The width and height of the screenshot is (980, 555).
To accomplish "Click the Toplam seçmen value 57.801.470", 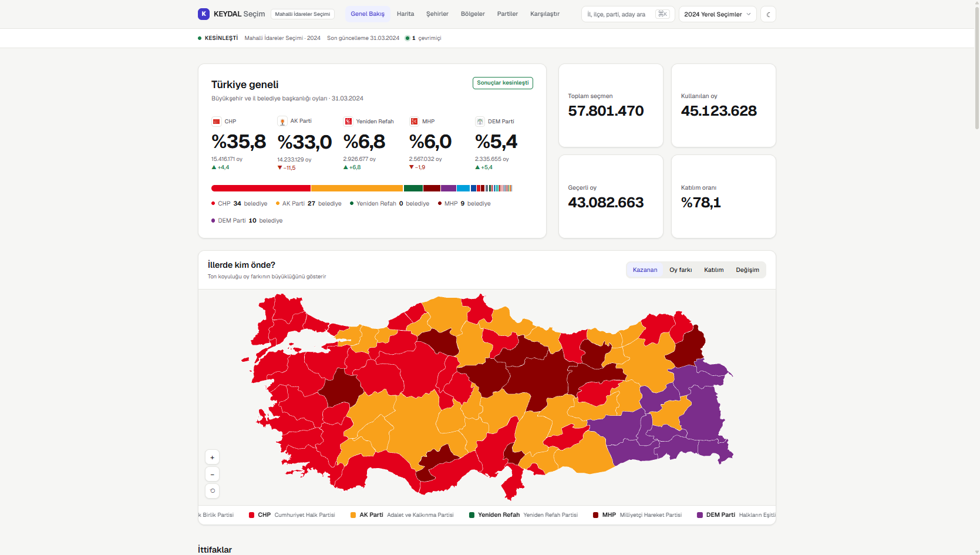I will (x=606, y=111).
